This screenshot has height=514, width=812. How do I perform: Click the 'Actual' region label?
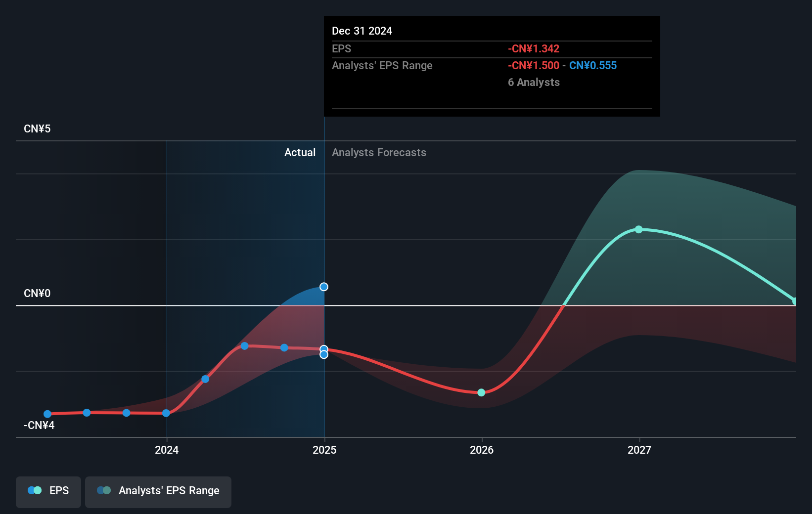click(x=300, y=152)
